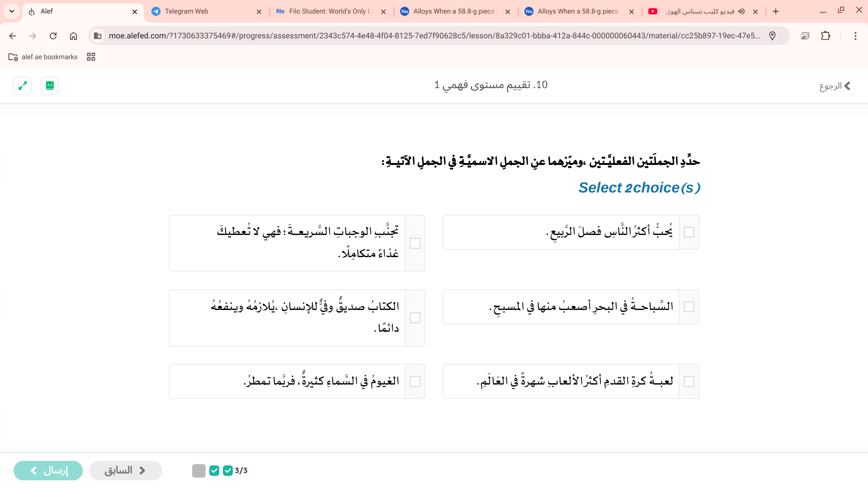Click the browser reload icon
The width and height of the screenshot is (868, 488).
pos(53,36)
